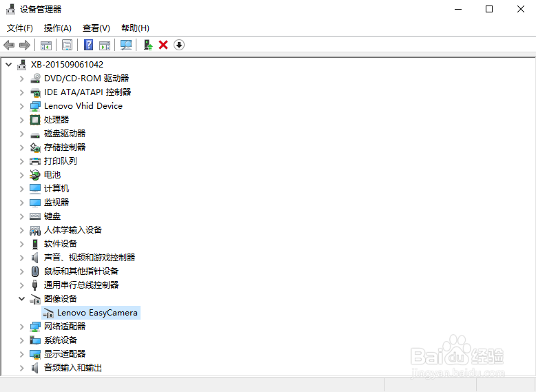This screenshot has height=392, width=536.
Task: Click the 网络适配器 network icon
Action: click(35, 327)
